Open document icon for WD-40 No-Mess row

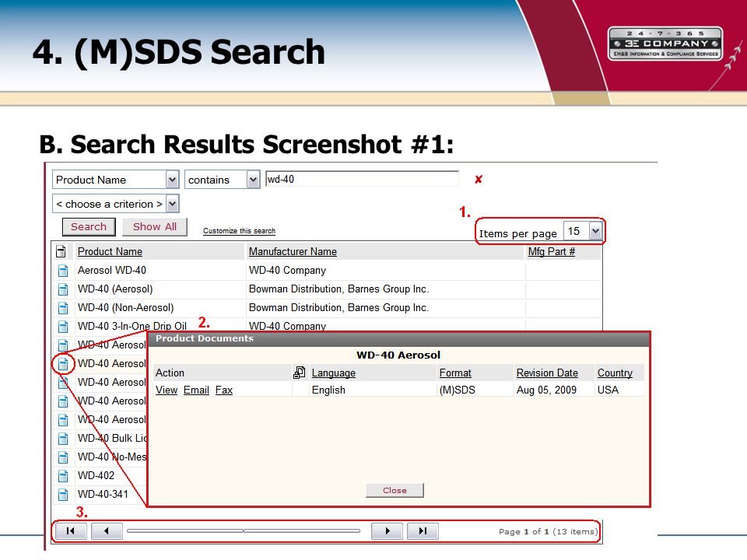pos(63,457)
